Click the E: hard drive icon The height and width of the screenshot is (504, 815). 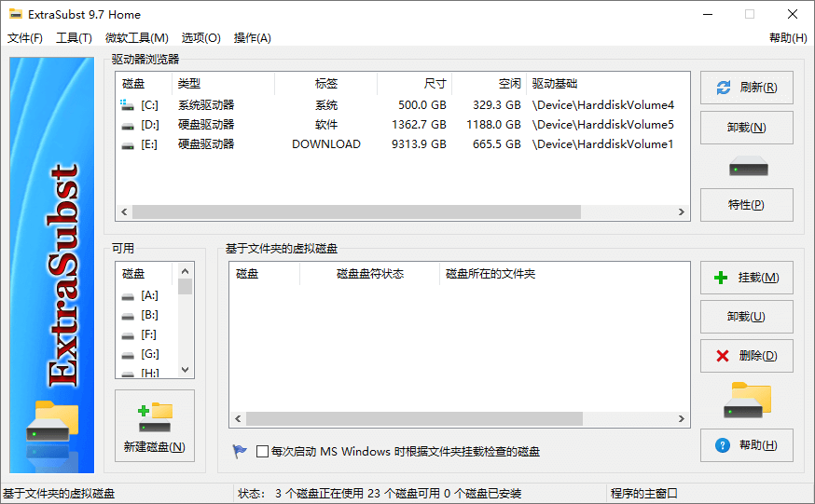pos(128,145)
